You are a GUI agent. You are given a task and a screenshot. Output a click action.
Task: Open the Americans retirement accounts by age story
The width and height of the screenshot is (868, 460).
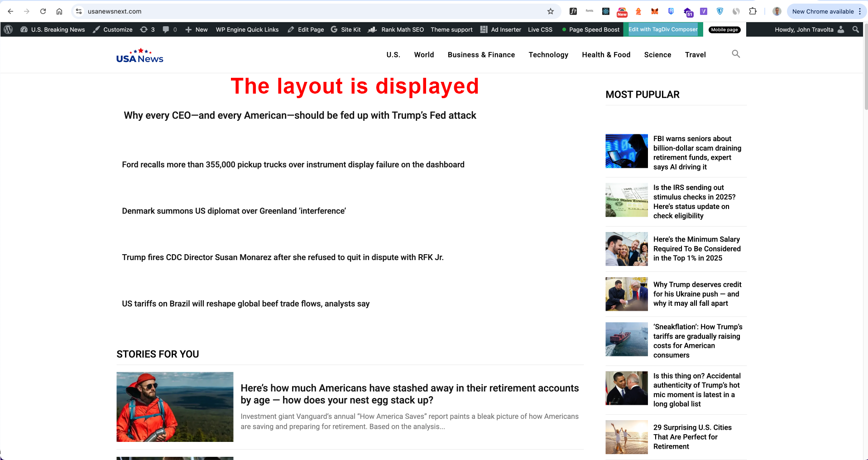(x=409, y=394)
